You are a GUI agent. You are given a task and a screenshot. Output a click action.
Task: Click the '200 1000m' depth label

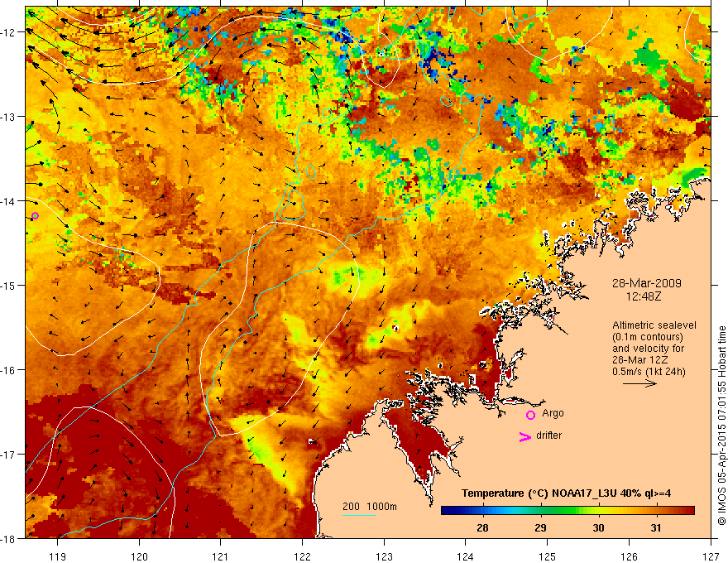pos(370,507)
